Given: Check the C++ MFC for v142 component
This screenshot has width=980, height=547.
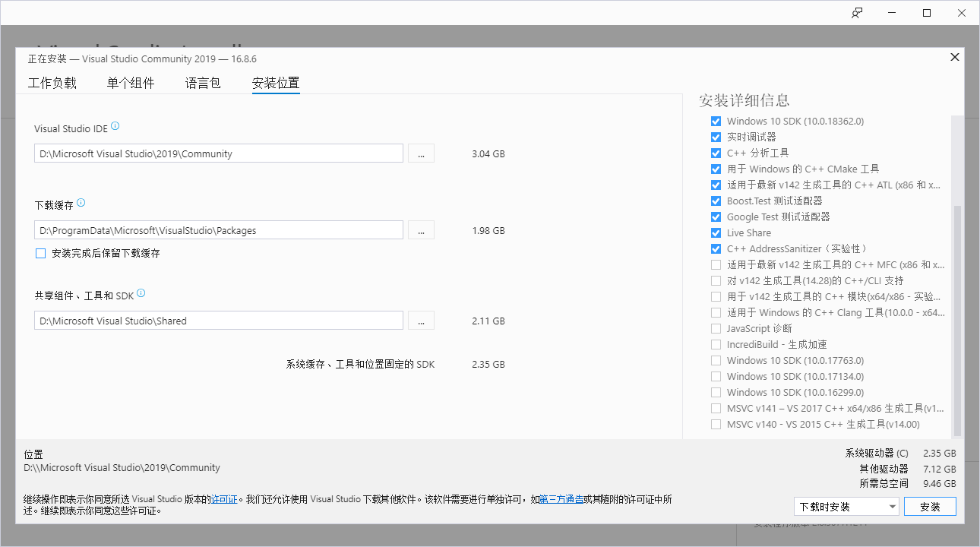Looking at the screenshot, I should pos(716,265).
